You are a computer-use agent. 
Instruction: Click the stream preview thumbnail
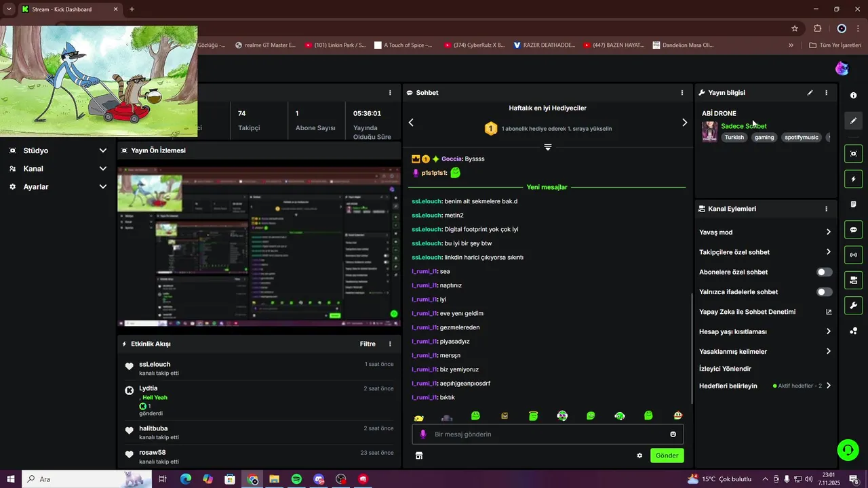click(x=259, y=247)
